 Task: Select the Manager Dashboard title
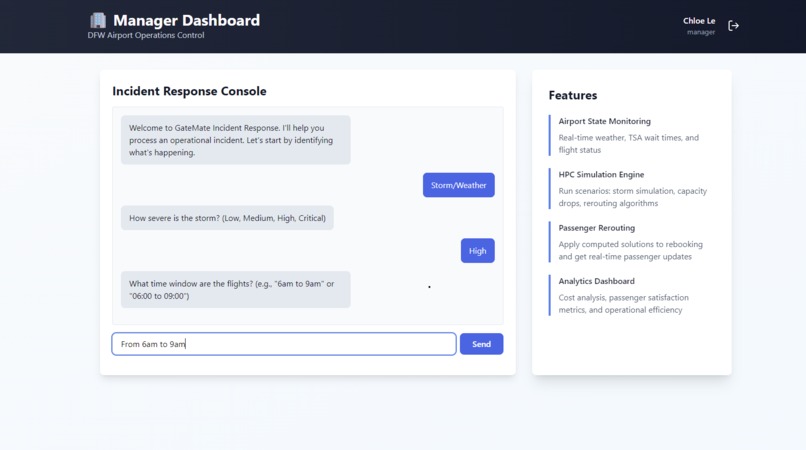(187, 21)
